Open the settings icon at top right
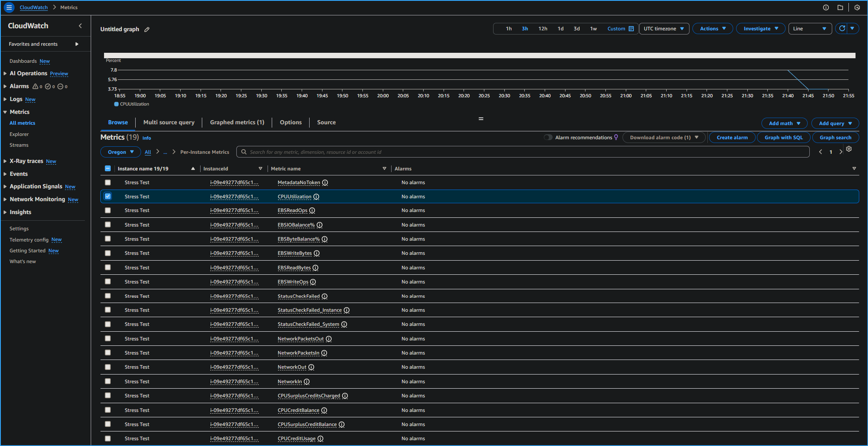This screenshot has width=868, height=446. (857, 7)
